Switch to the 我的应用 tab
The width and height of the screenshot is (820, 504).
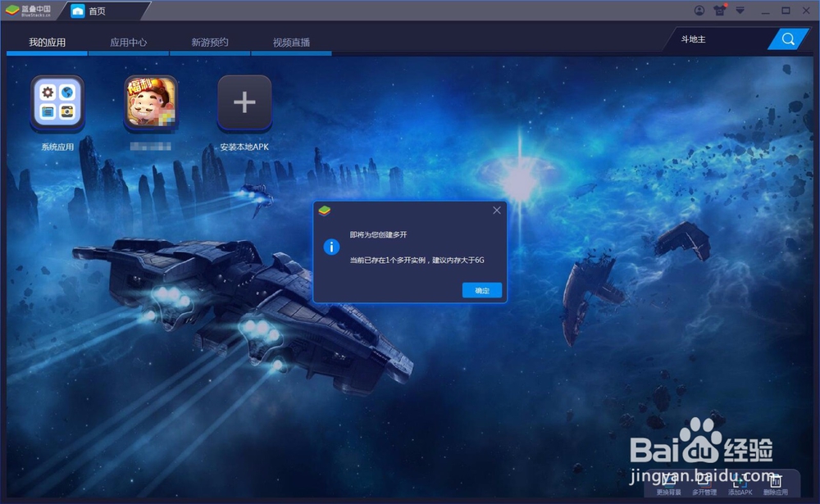[x=47, y=43]
